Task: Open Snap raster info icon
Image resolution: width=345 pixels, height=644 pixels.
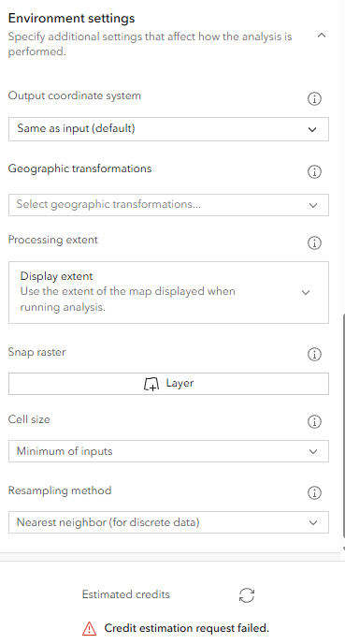Action: pos(314,355)
